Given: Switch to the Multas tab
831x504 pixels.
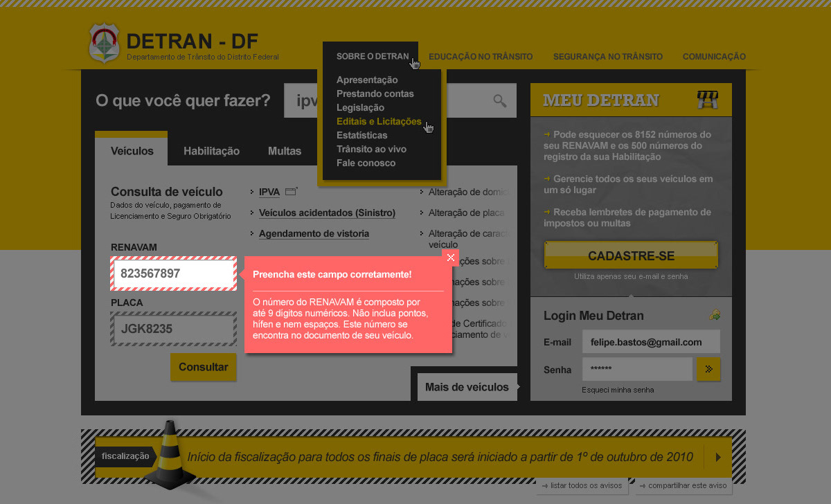Looking at the screenshot, I should coord(285,151).
